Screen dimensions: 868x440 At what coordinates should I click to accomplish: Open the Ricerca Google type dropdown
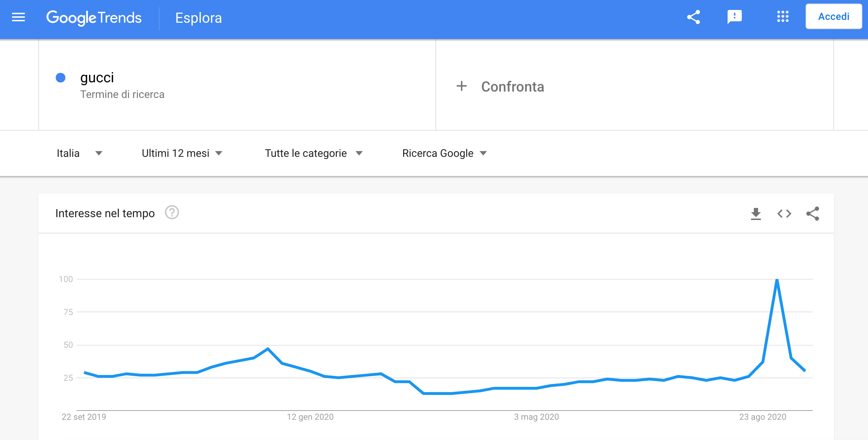coord(444,153)
